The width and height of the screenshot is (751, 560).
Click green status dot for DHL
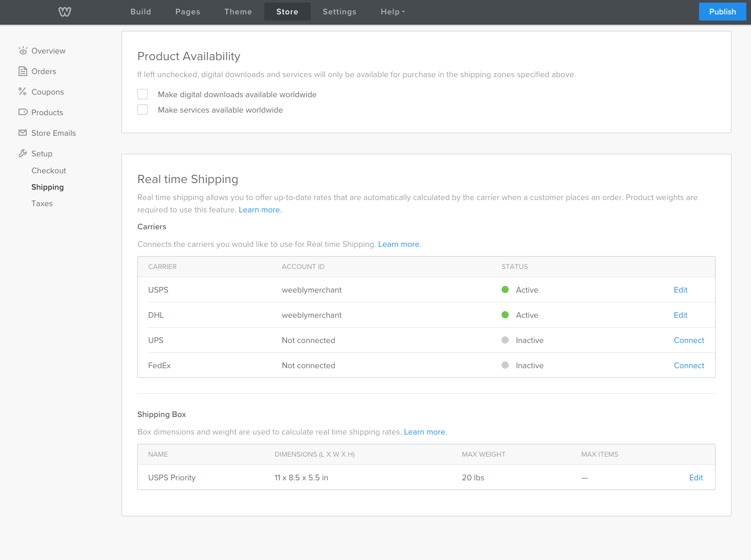point(505,315)
